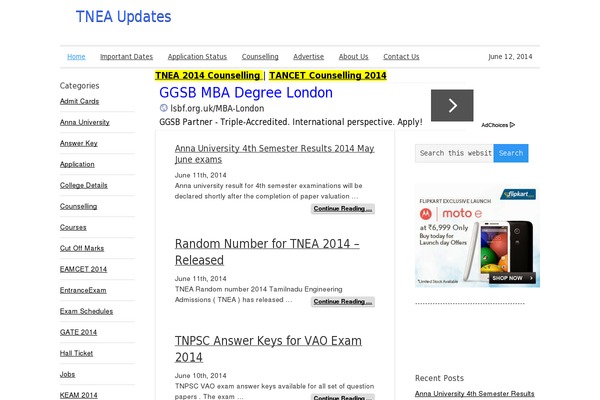Open the Exam Schedules category
The height and width of the screenshot is (400, 600).
pos(86,311)
